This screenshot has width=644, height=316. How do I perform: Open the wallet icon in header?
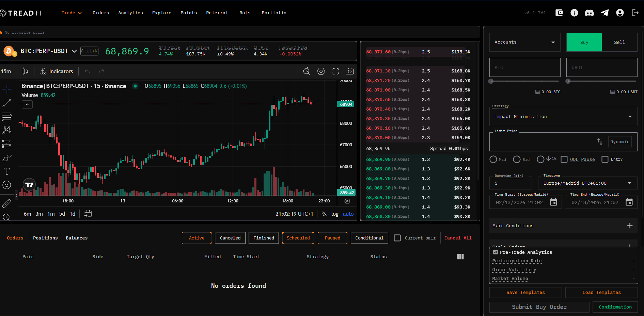point(559,13)
